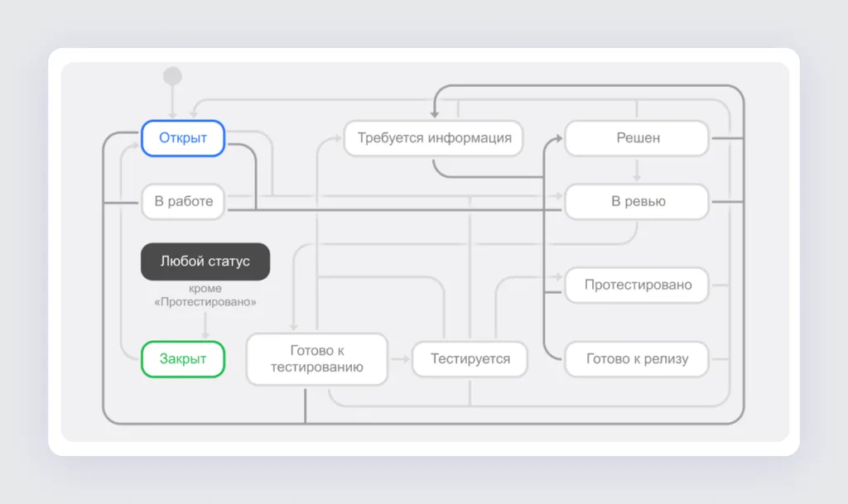Click the caption "кроме «Протестировано»"
Screen dimensions: 848x504
[205, 295]
